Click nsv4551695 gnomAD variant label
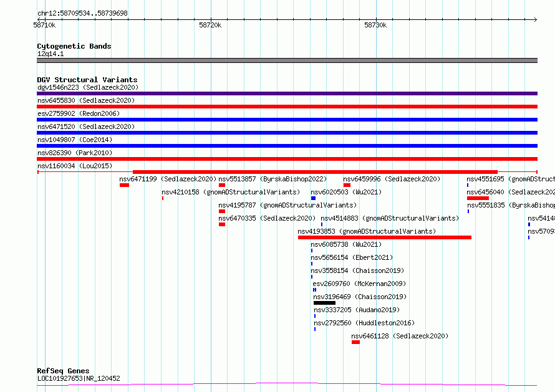The height and width of the screenshot is (392, 555). click(511, 179)
